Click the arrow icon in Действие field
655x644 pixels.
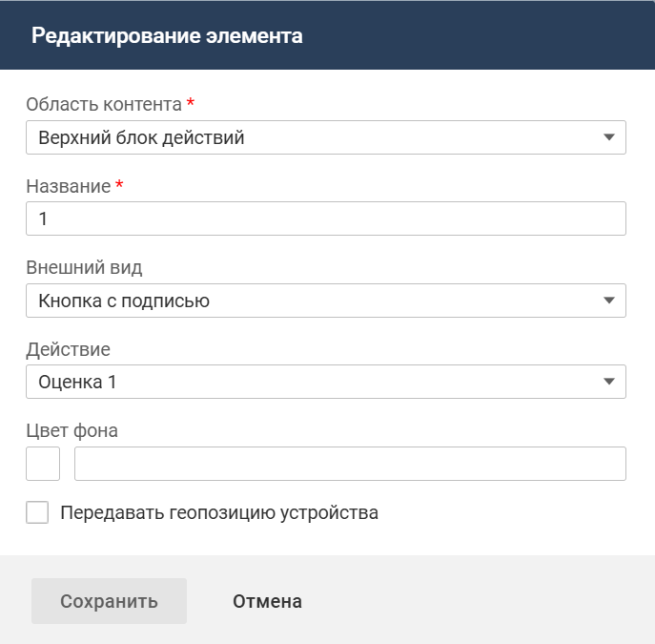tap(609, 383)
